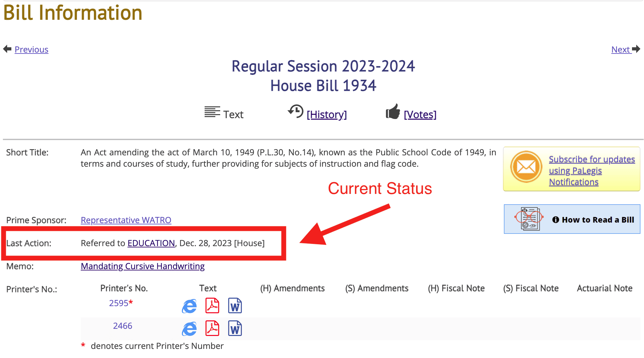Viewport: 644px width, 358px height.
Task: Download Word document for printer 2595
Action: point(235,305)
